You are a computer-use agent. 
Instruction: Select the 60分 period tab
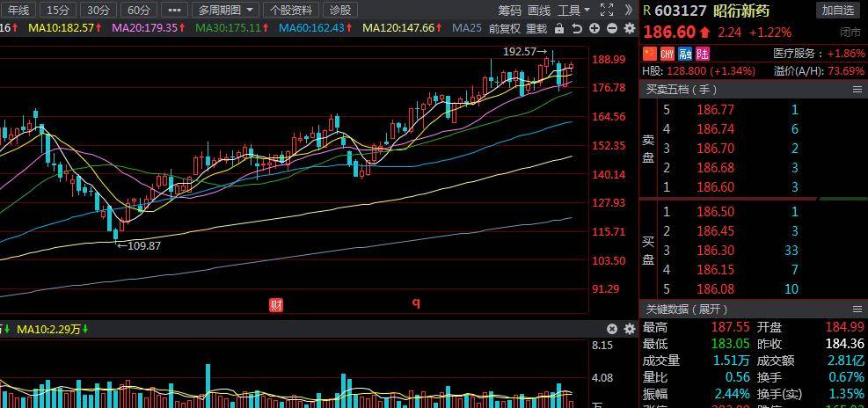138,10
